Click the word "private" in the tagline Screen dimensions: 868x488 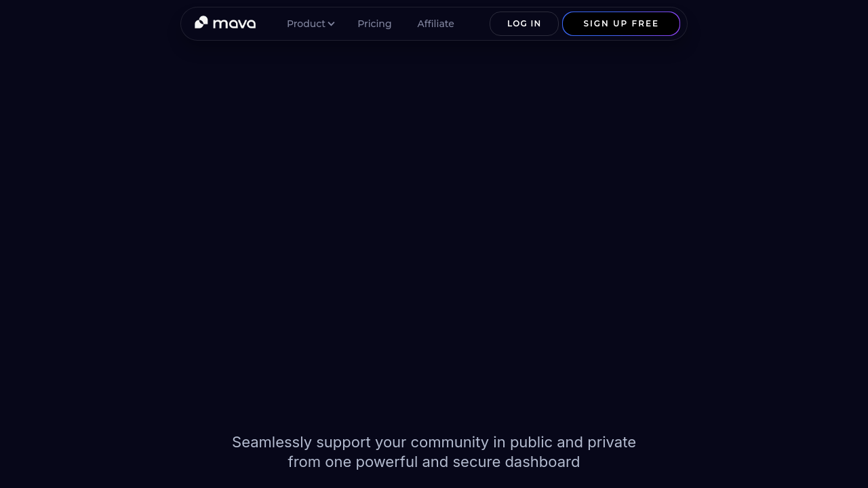(x=612, y=443)
